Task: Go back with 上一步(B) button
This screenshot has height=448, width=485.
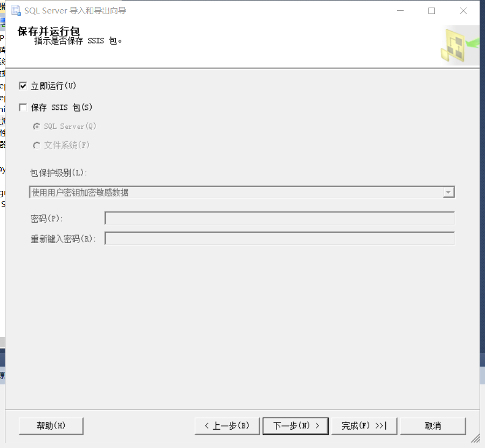Action: 227,426
